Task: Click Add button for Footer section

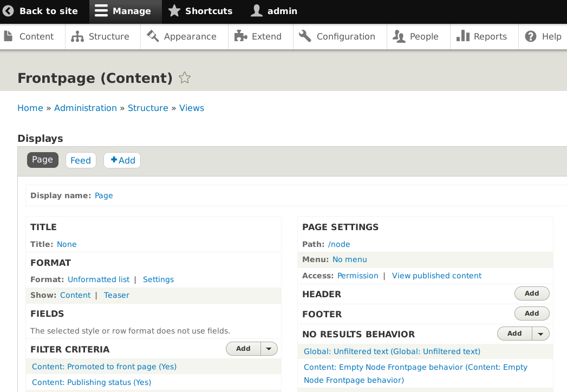Action: click(531, 313)
